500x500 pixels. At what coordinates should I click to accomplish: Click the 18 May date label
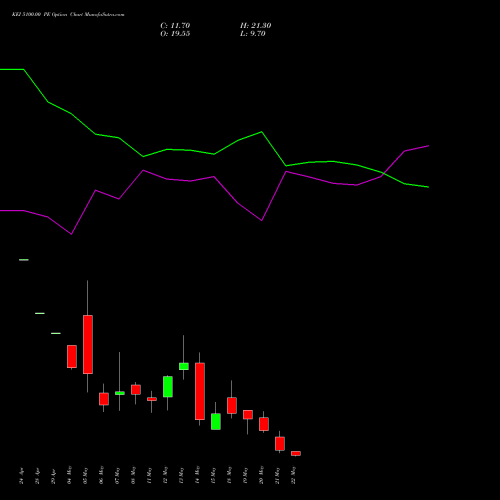pyautogui.click(x=230, y=475)
